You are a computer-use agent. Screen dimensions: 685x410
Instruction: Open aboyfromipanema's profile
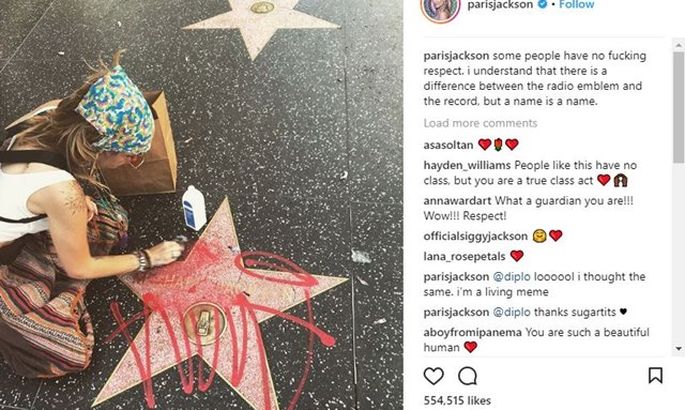click(x=472, y=333)
